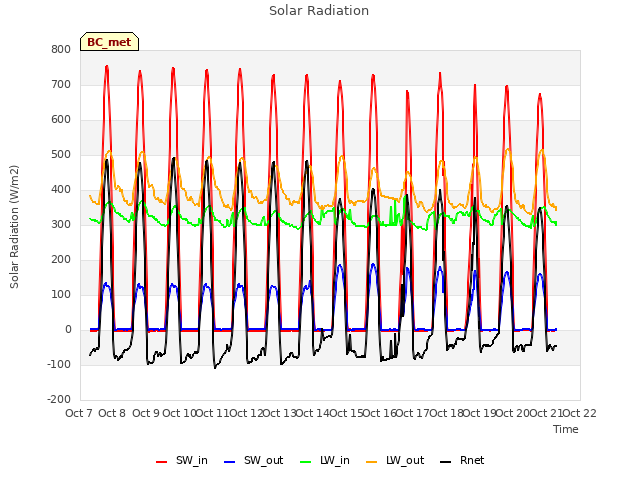Click the lowest Rnet dip near Oct 11

pyautogui.click(x=215, y=367)
